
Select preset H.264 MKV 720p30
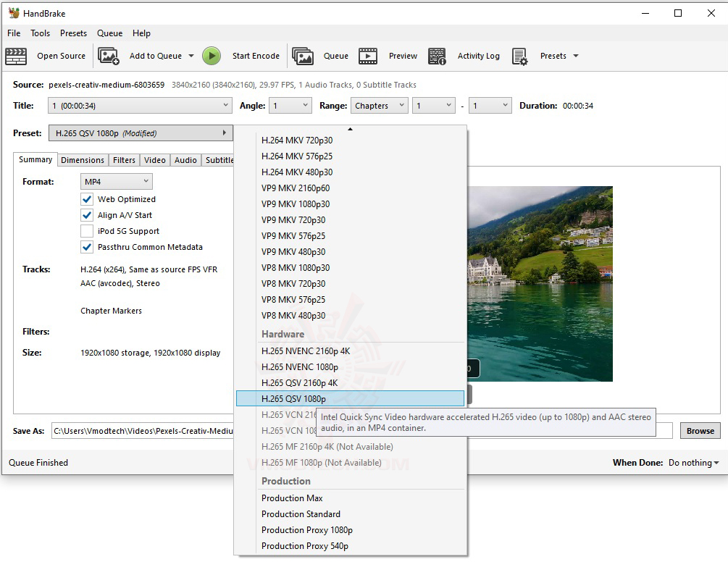350,140
